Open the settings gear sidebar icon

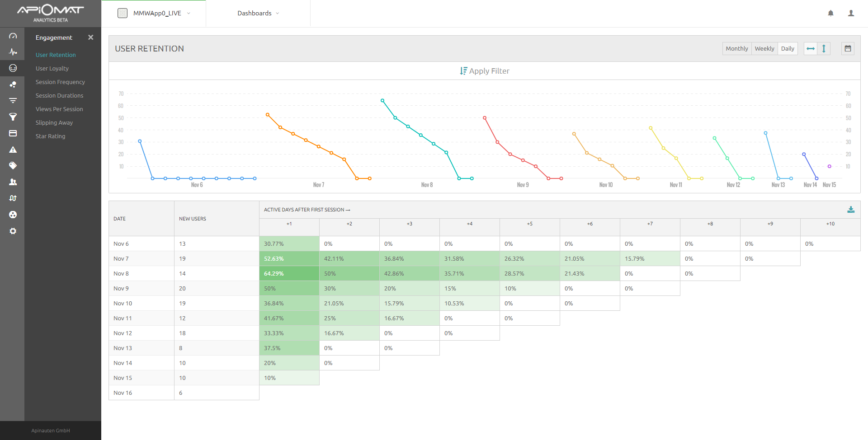[x=13, y=231]
